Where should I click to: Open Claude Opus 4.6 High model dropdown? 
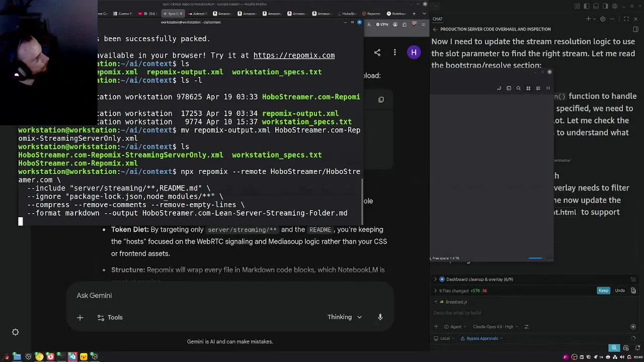click(496, 327)
